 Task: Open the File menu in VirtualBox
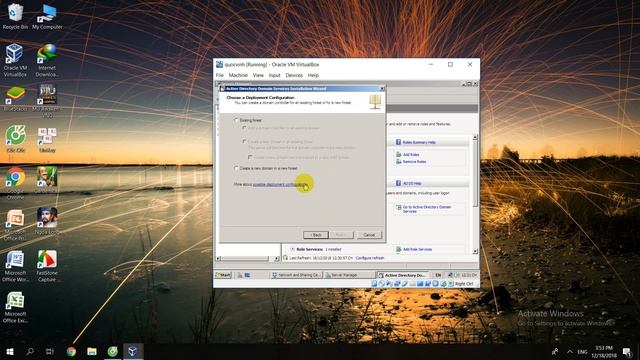(220, 75)
